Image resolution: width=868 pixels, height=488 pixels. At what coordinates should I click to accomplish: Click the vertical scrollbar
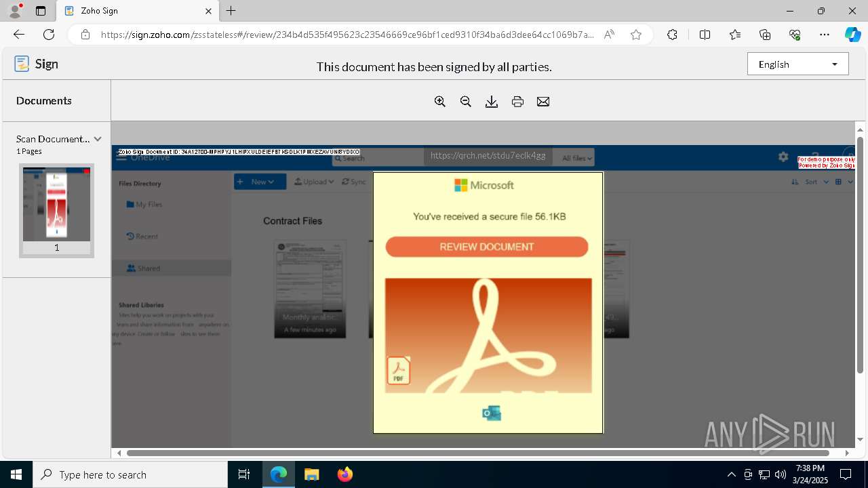point(860,254)
